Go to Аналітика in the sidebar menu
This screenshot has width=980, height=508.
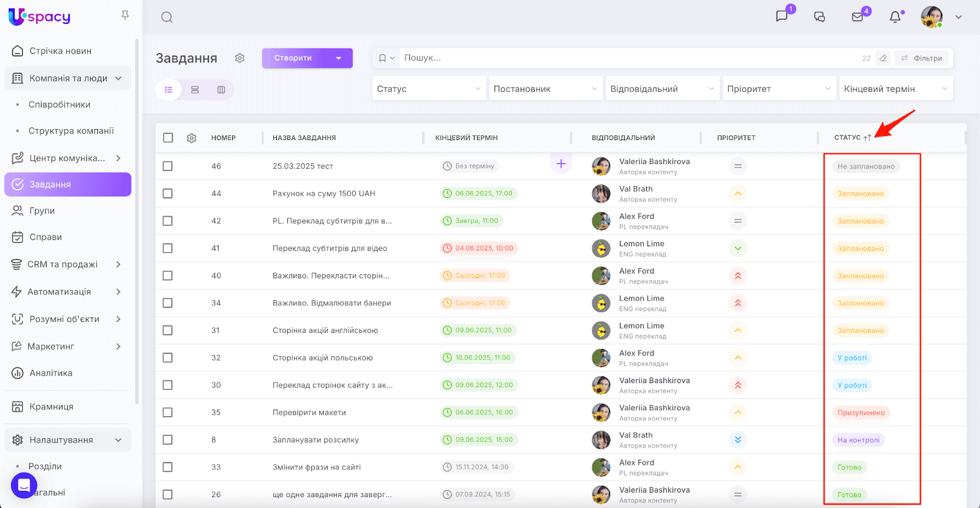click(x=51, y=373)
